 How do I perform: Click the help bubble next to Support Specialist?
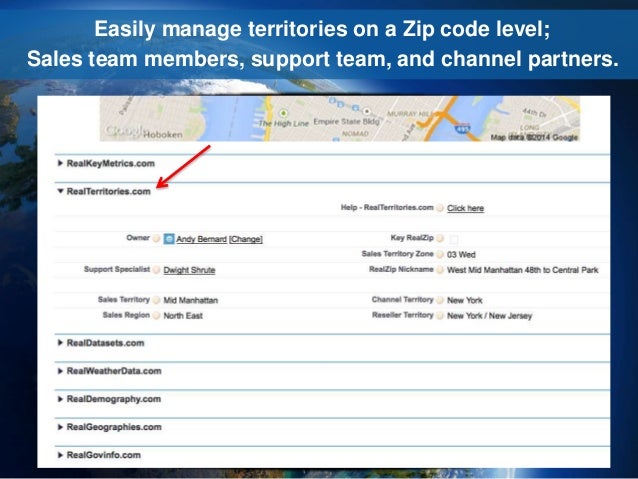157,270
